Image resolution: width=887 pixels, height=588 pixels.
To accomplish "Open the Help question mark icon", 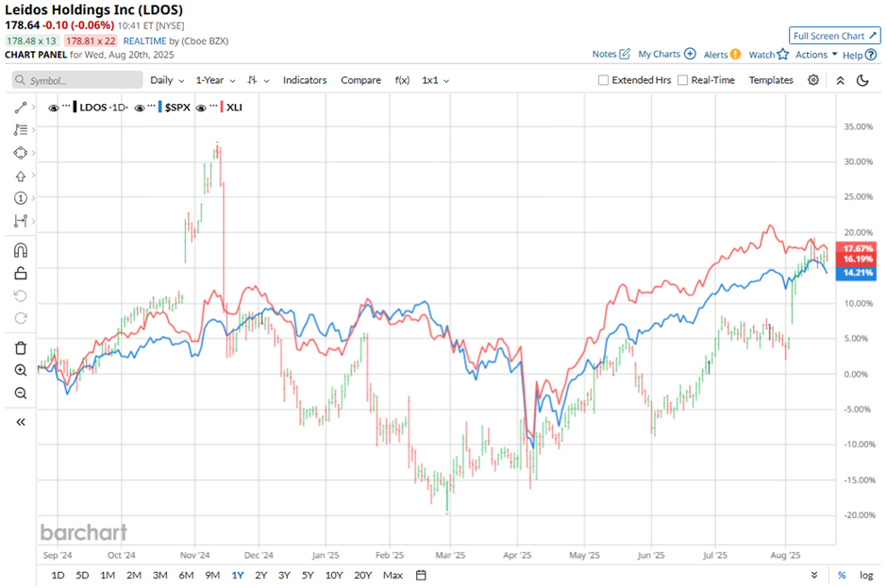I will coord(871,55).
